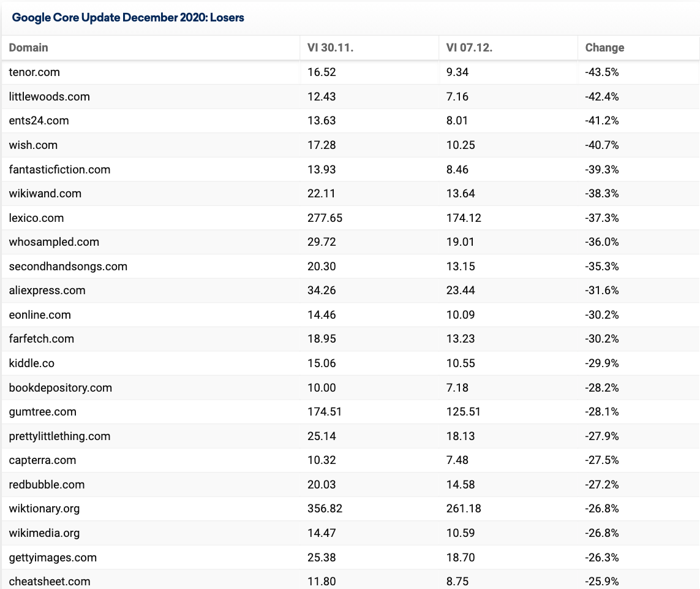
Task: Click the Google Core Update Losers title
Action: coord(128,17)
